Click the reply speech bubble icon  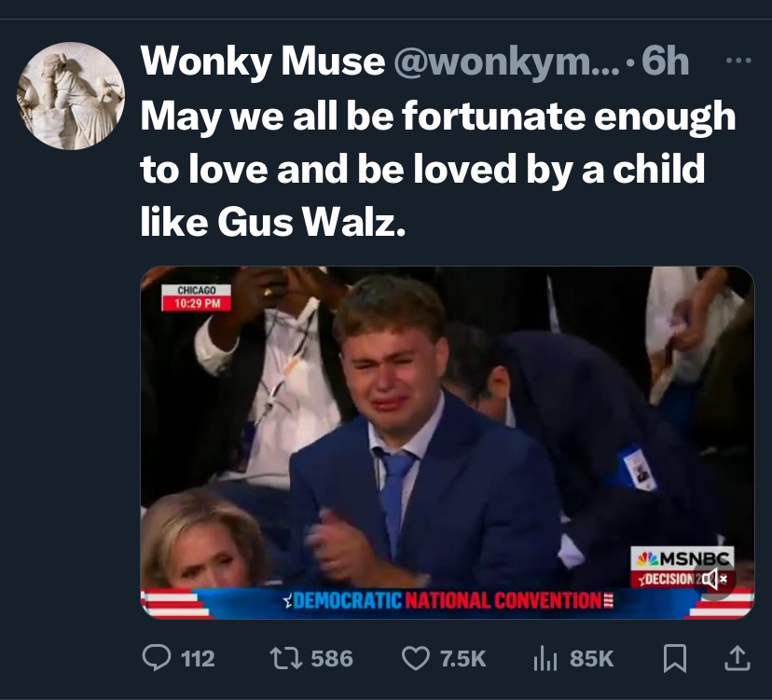156,658
